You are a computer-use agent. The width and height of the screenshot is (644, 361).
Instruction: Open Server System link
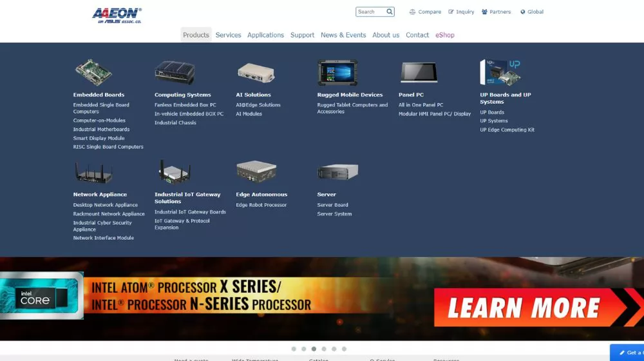334,214
